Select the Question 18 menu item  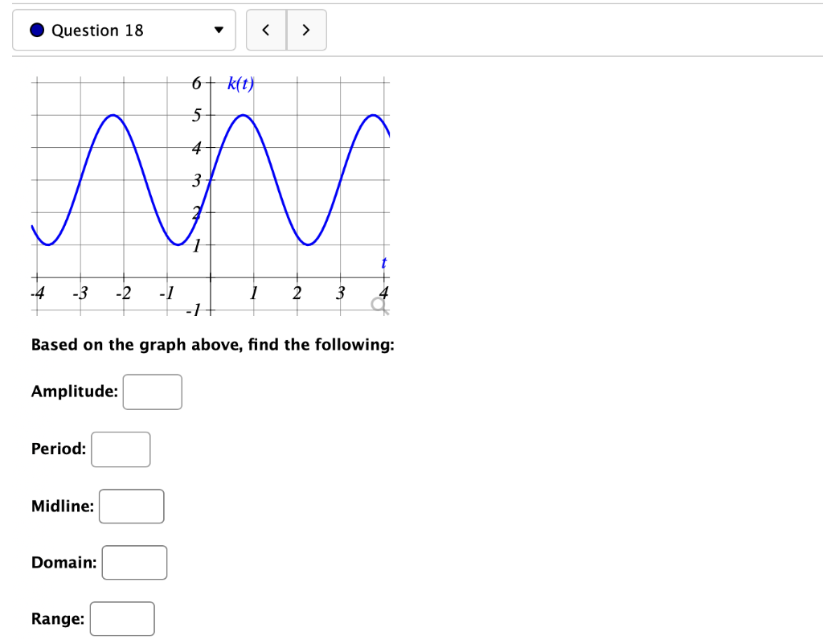click(x=96, y=30)
